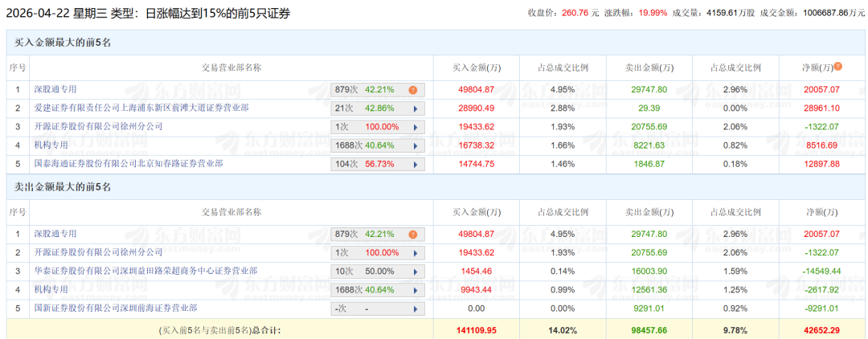Open 爱建证券上海浦东新区前滩大道 branch link
868x339 pixels.
141,108
